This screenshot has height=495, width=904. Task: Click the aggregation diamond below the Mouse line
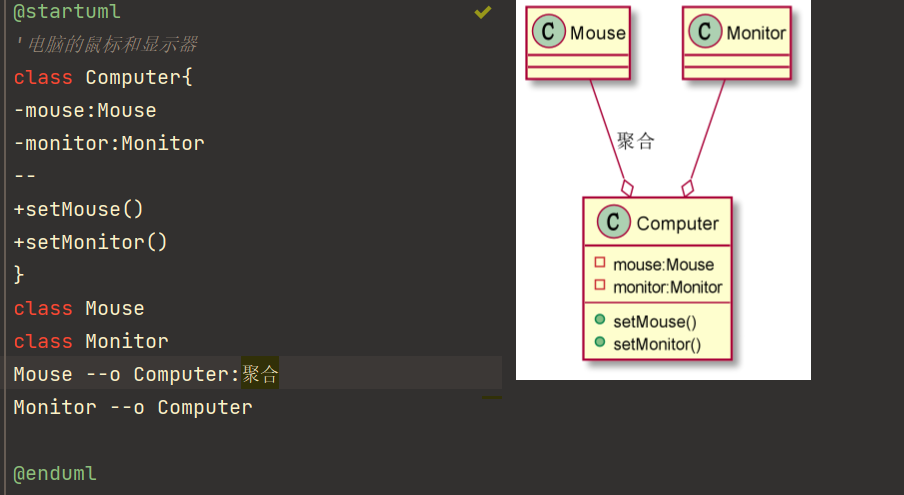627,188
